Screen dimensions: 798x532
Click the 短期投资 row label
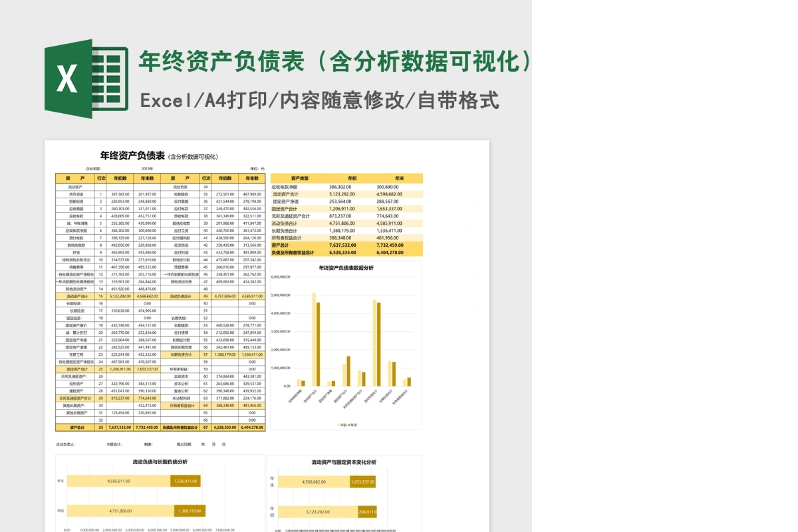pyautogui.click(x=76, y=201)
